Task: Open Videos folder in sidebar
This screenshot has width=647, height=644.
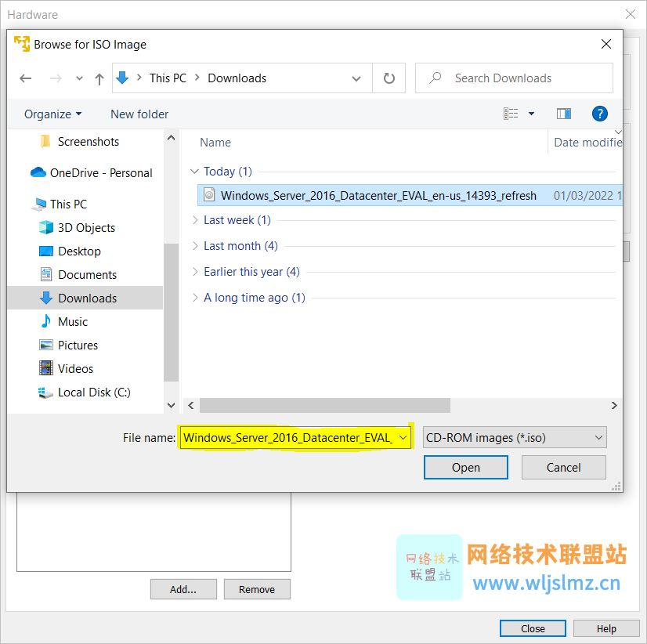Action: click(67, 369)
